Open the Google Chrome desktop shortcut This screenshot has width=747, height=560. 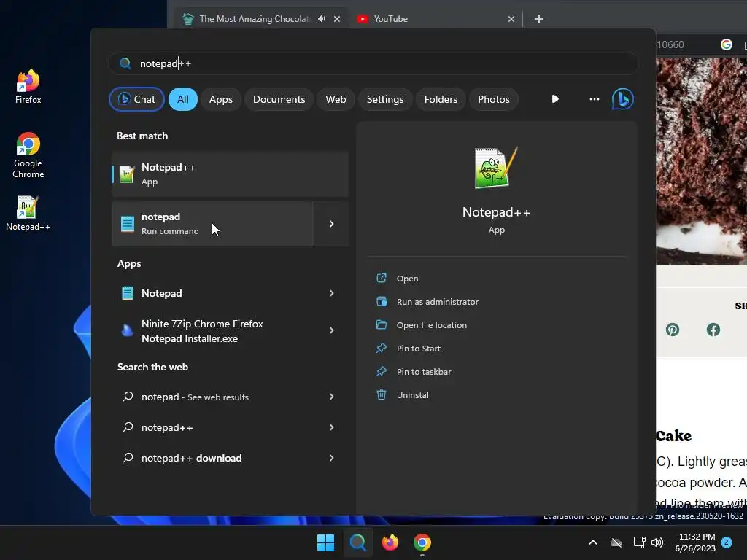(x=28, y=155)
